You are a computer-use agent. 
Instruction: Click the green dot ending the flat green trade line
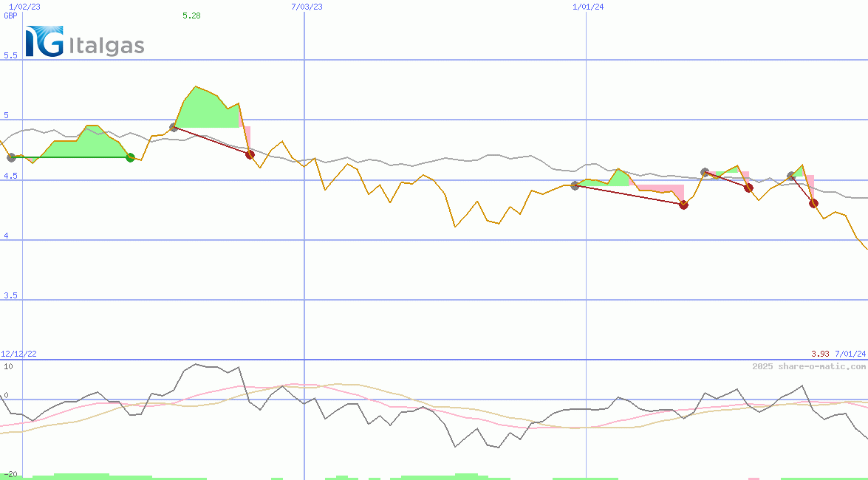(x=131, y=157)
